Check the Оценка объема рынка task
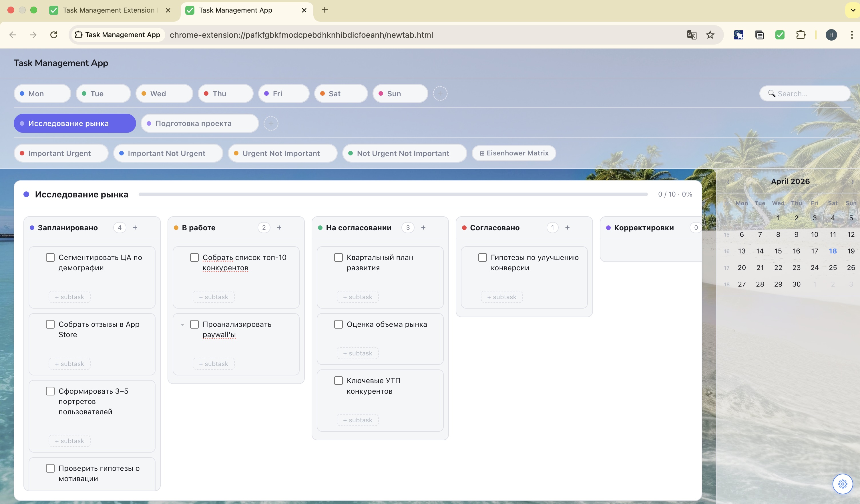Viewport: 860px width, 504px height. tap(338, 324)
